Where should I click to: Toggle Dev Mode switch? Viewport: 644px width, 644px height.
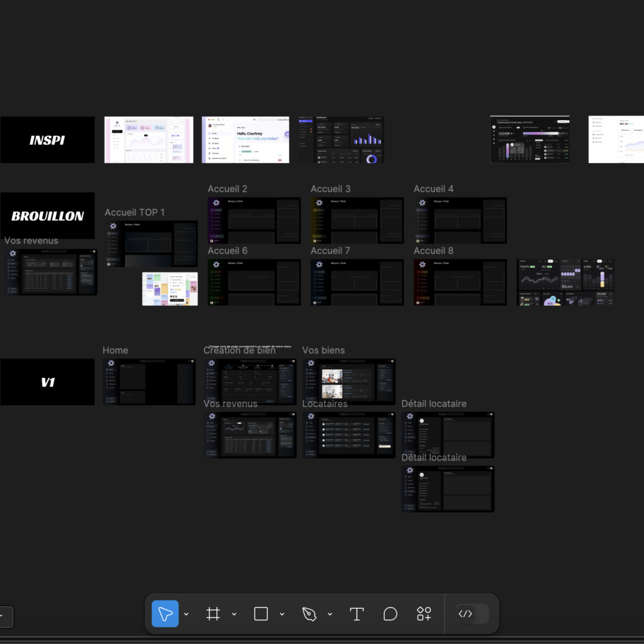coord(472,614)
